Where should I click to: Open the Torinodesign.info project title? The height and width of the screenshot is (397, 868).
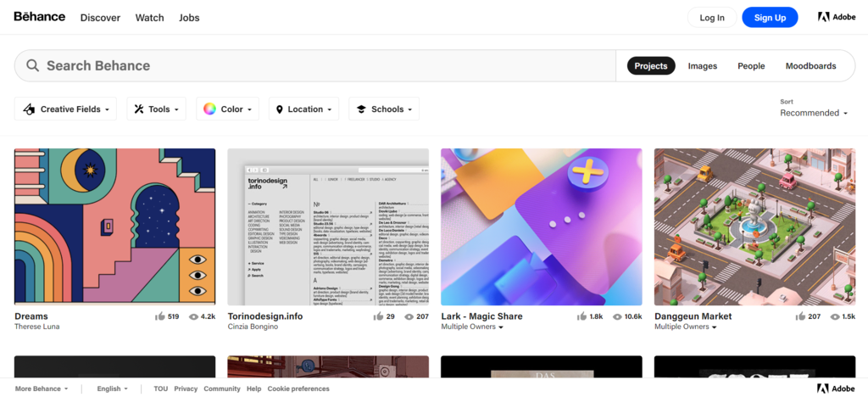pos(265,316)
